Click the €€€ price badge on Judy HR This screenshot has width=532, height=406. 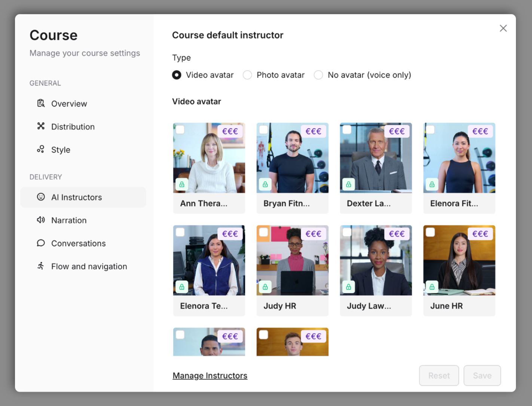pyautogui.click(x=313, y=234)
